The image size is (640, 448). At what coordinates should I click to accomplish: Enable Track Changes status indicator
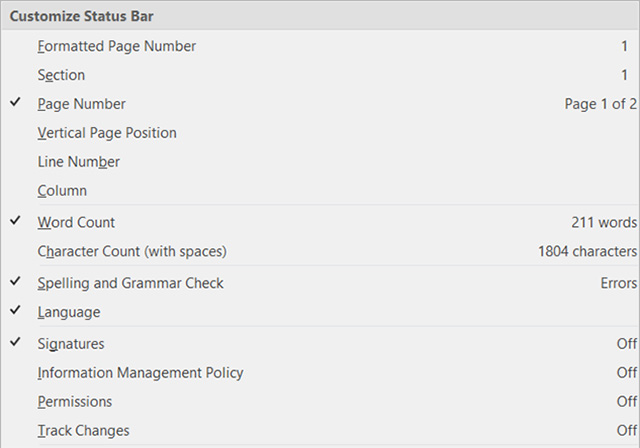coord(83,431)
